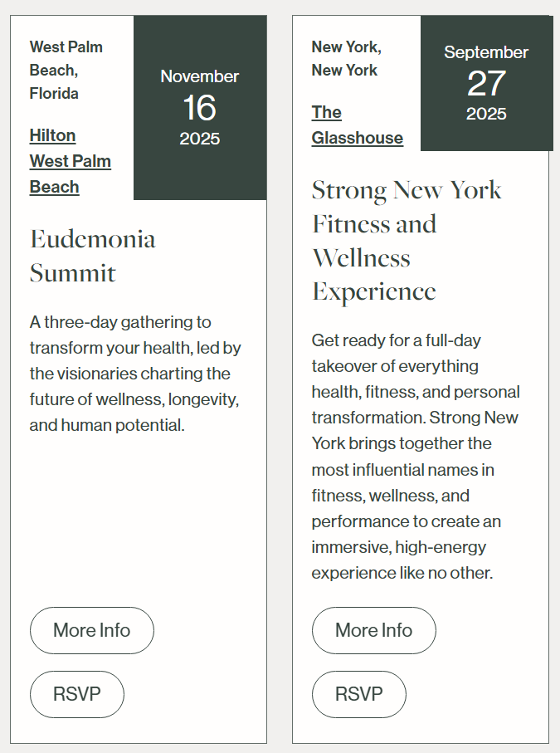Click the West Palm Beach, Florida location text
This screenshot has width=560, height=753.
(66, 70)
